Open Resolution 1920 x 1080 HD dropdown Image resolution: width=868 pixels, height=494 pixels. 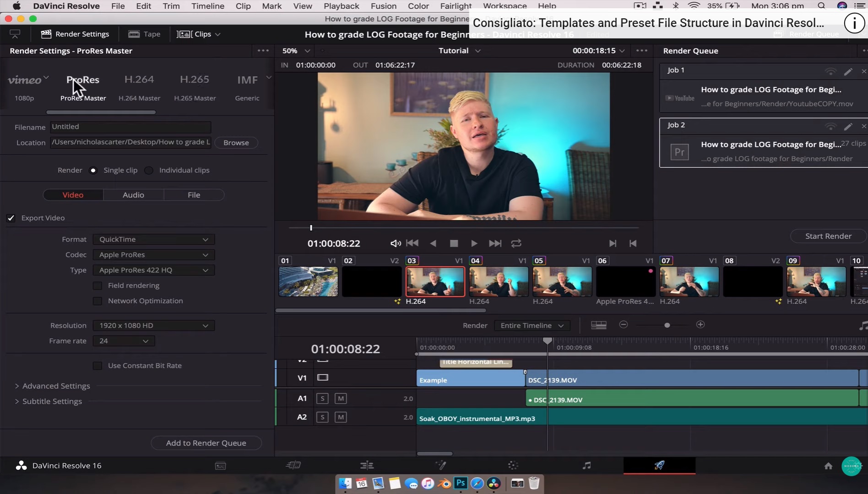(154, 326)
